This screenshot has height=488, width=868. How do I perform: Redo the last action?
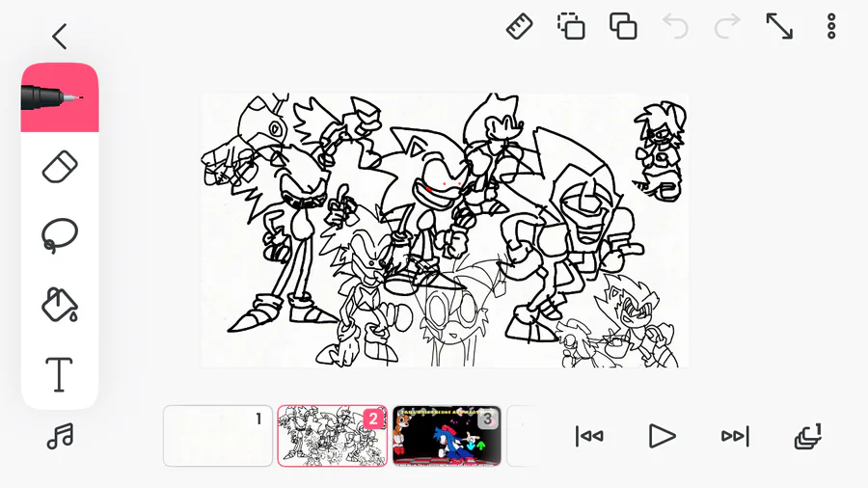pos(727,27)
